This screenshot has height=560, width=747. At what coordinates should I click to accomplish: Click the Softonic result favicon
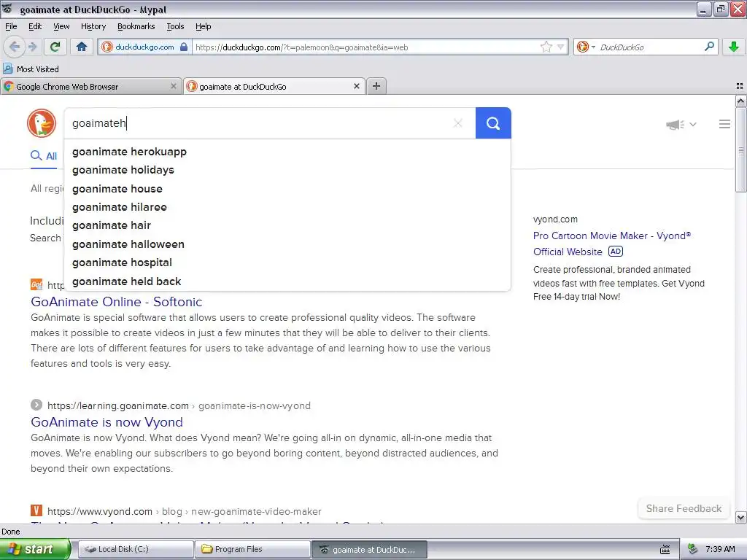click(36, 285)
